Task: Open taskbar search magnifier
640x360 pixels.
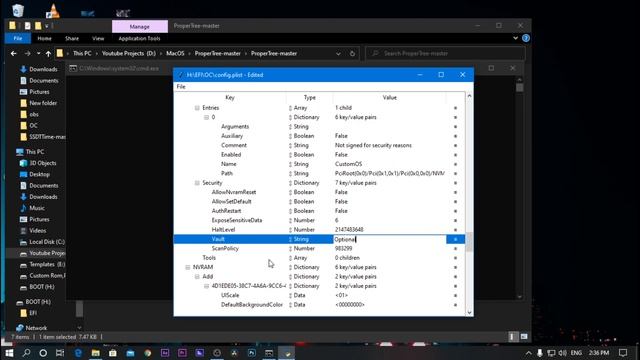Action: (27, 353)
